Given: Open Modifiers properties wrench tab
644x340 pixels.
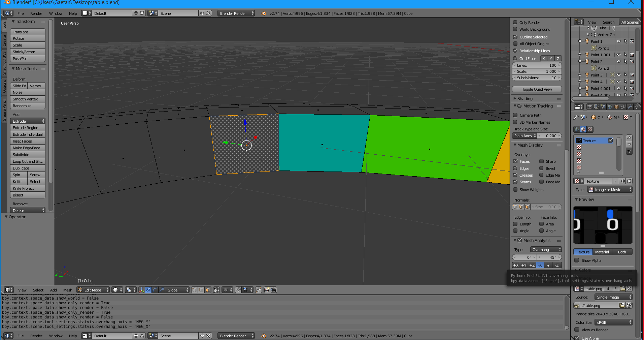Looking at the screenshot, I should click(630, 107).
